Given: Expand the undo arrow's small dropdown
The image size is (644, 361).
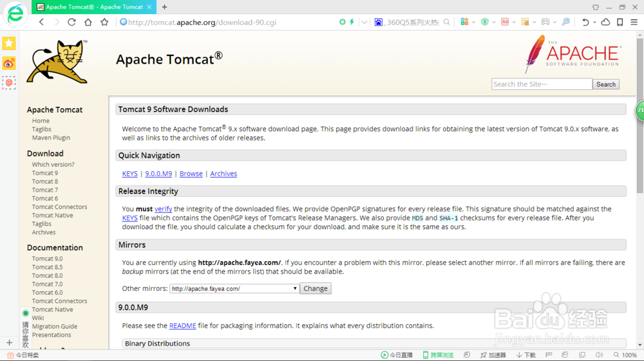Looking at the screenshot, I should (x=594, y=23).
